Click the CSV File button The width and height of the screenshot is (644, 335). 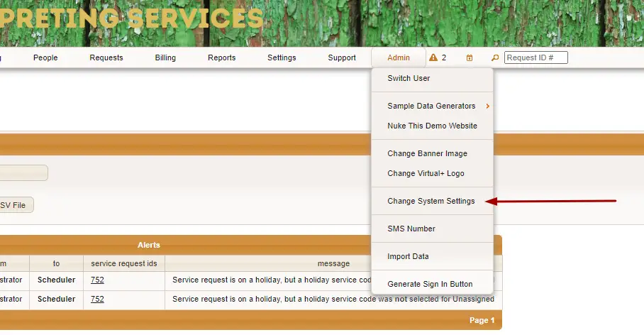tap(16, 205)
